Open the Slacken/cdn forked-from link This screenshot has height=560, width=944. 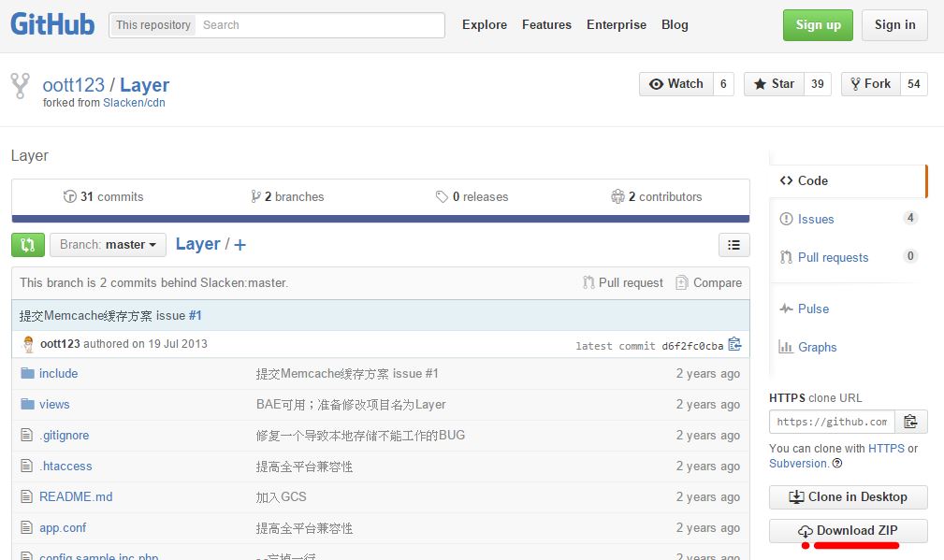pos(134,103)
